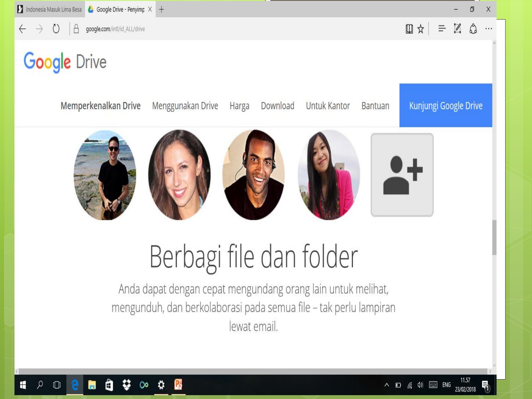Expand hidden system tray icons
Image resolution: width=532 pixels, height=399 pixels.
click(x=387, y=385)
